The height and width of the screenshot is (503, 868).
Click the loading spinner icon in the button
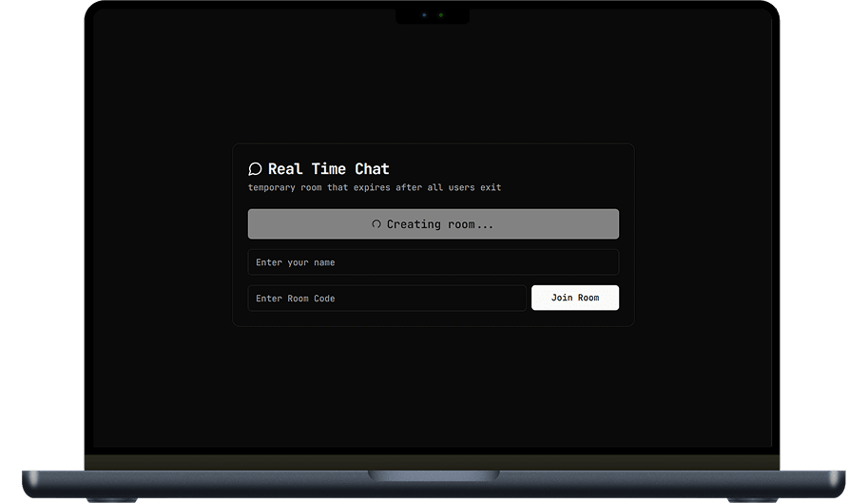pos(376,224)
